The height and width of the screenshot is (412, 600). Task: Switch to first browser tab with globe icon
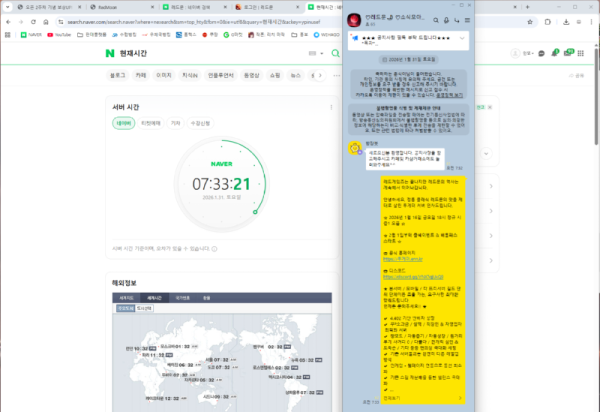click(49, 7)
